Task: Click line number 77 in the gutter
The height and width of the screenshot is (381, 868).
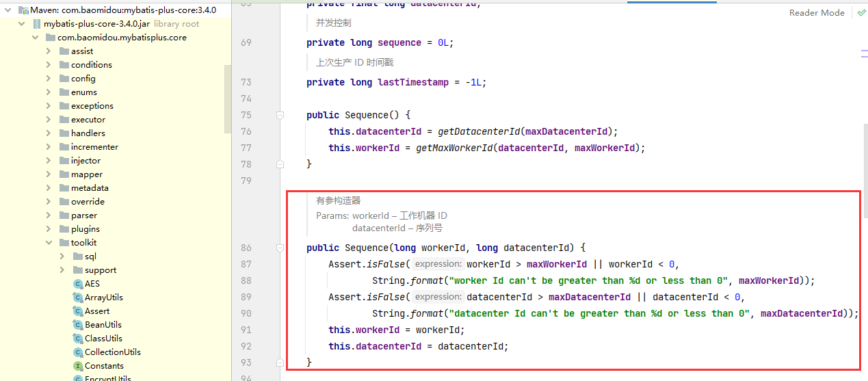Action: point(246,148)
